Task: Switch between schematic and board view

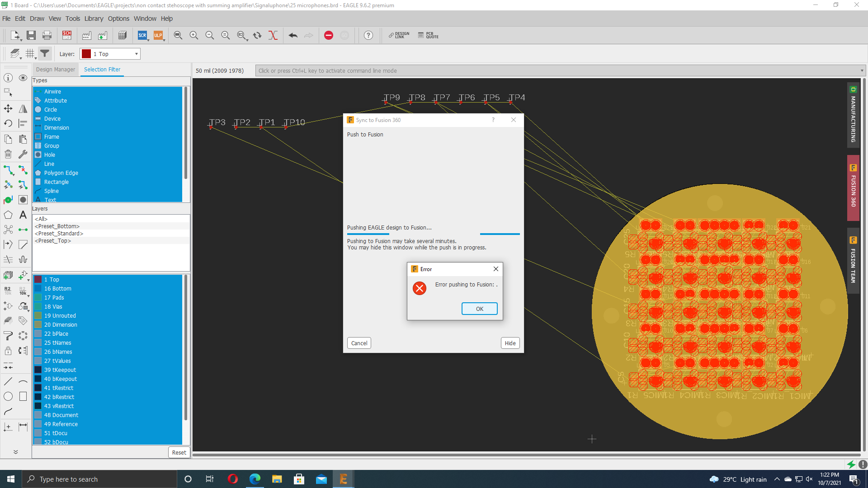Action: point(66,35)
